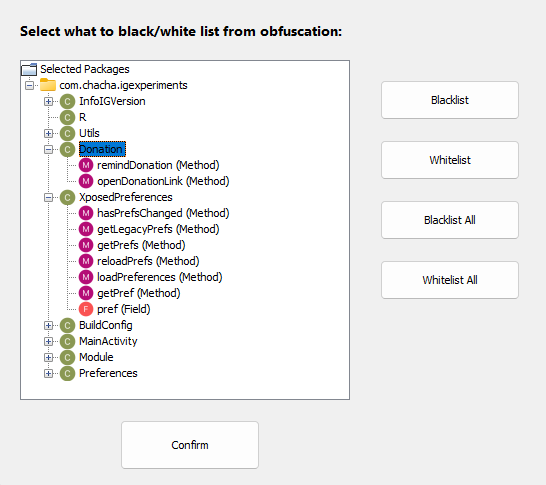Screen dimensions: 546x485
Task: Expand the Preferences class node
Action: tap(48, 373)
